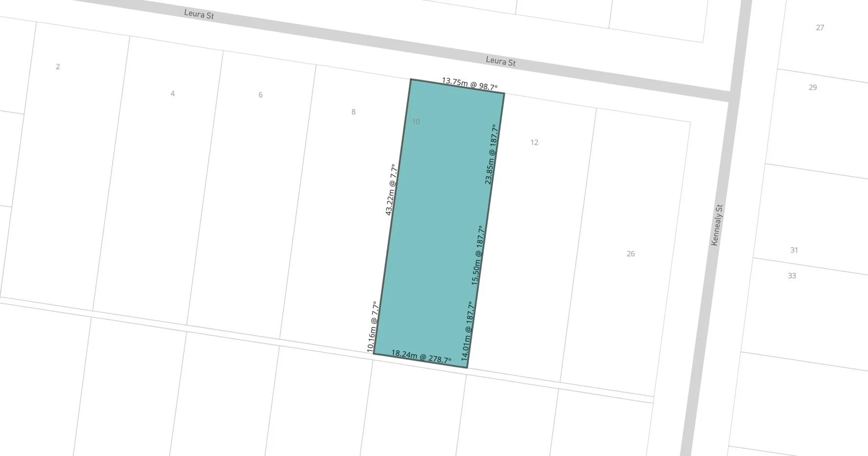Screen dimensions: 868x456
Task: Click lot number 31
Action: (794, 250)
